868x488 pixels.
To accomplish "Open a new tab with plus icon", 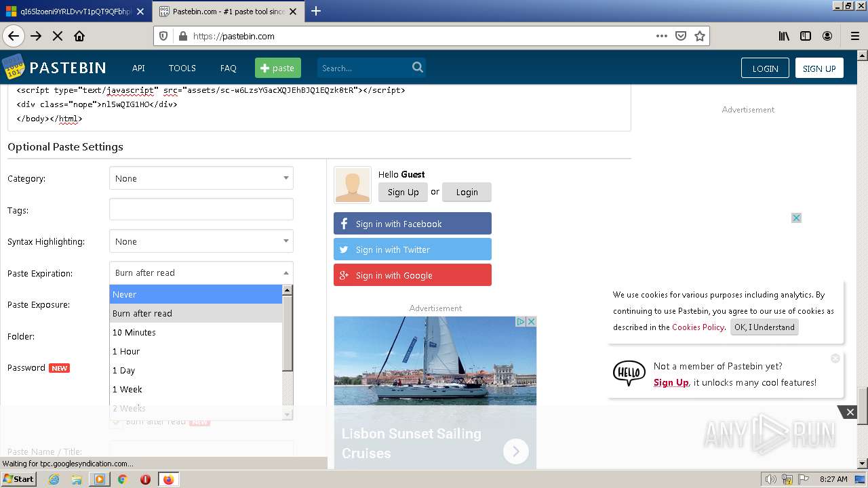I will coord(316,11).
